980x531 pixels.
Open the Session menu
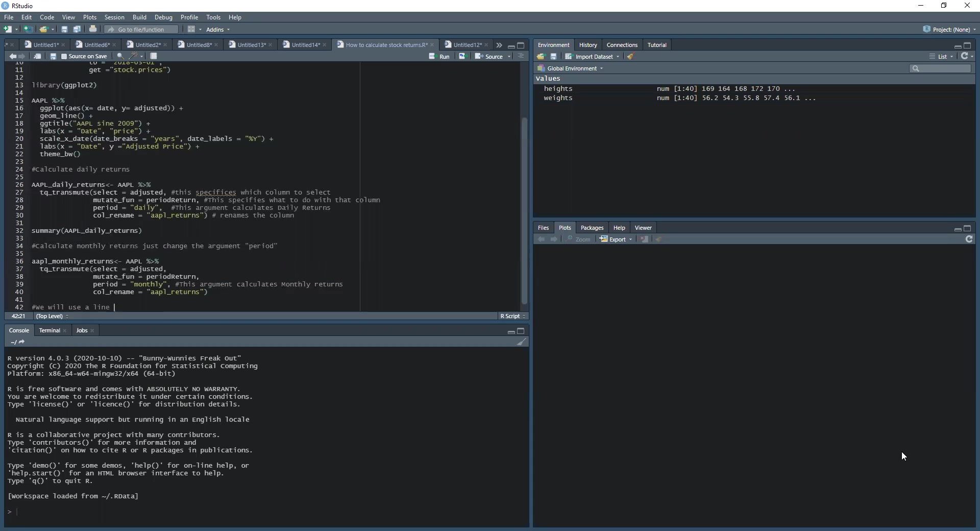click(x=114, y=17)
